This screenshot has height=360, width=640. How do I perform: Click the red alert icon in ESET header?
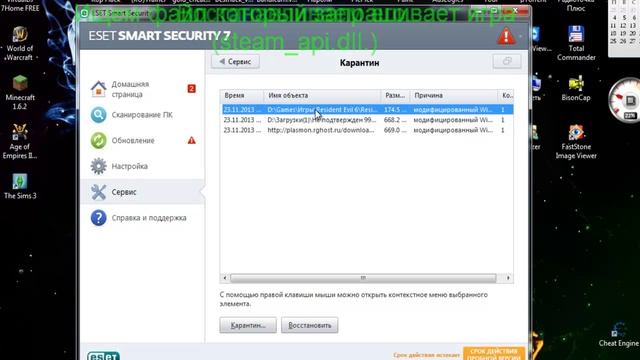506,36
